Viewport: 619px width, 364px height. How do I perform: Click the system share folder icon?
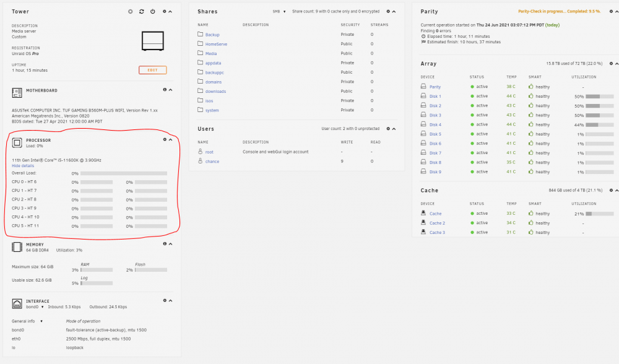(x=200, y=110)
